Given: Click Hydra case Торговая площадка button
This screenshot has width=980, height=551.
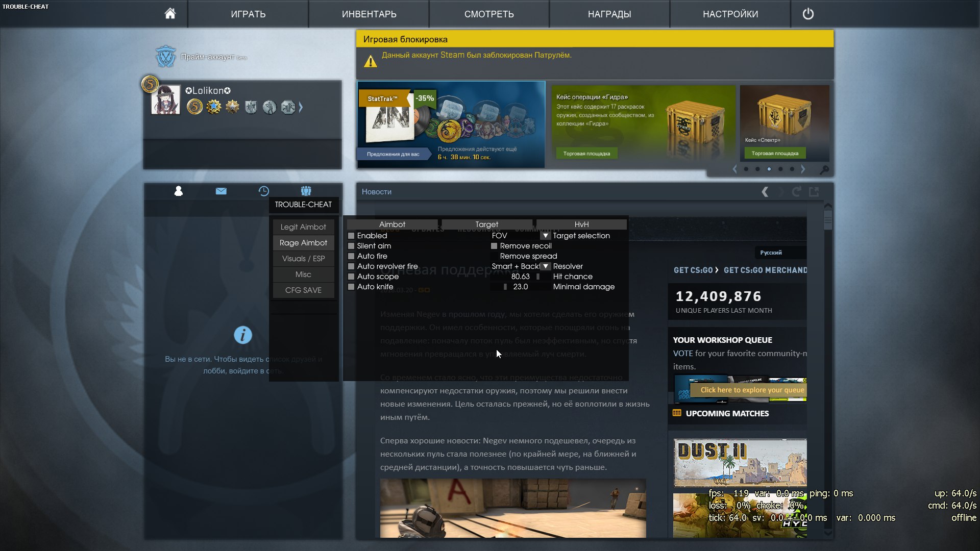Looking at the screenshot, I should click(x=586, y=154).
